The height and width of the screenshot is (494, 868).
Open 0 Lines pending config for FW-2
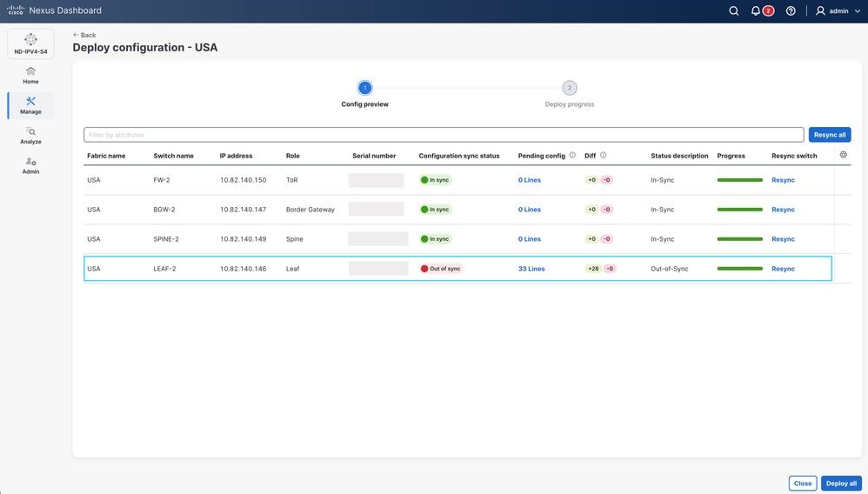point(529,180)
